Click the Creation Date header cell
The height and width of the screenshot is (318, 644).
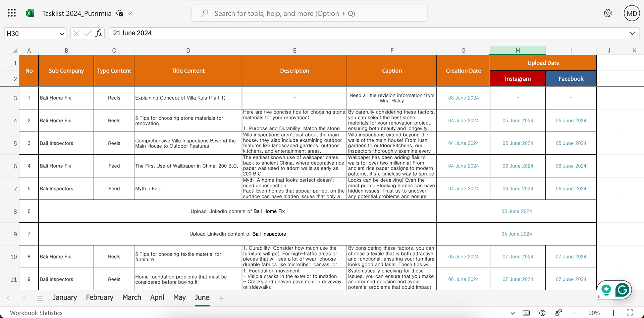point(463,71)
